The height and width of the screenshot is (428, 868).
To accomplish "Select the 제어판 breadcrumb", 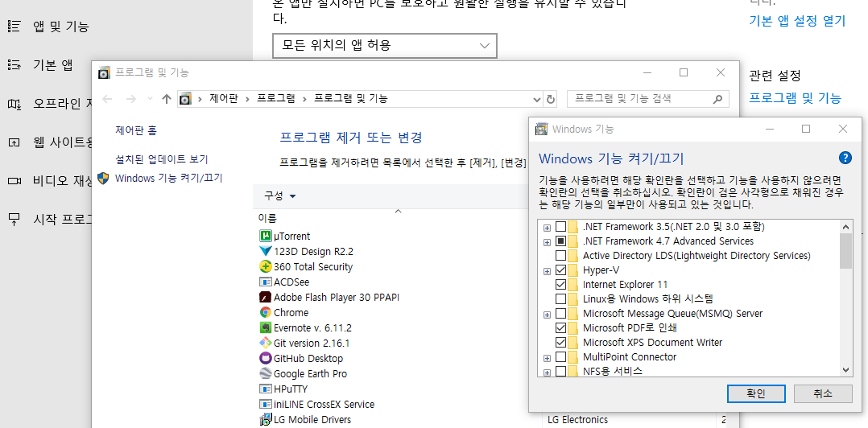I will click(x=224, y=99).
